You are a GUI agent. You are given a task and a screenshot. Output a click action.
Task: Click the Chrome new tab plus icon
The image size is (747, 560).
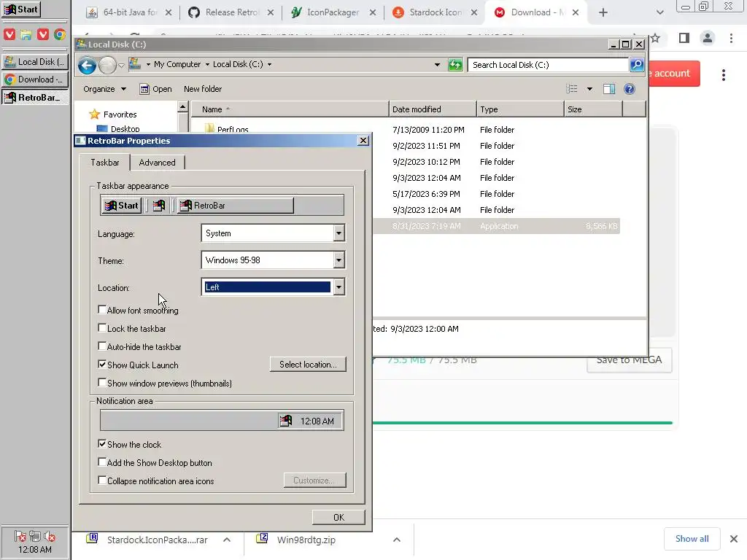click(603, 13)
